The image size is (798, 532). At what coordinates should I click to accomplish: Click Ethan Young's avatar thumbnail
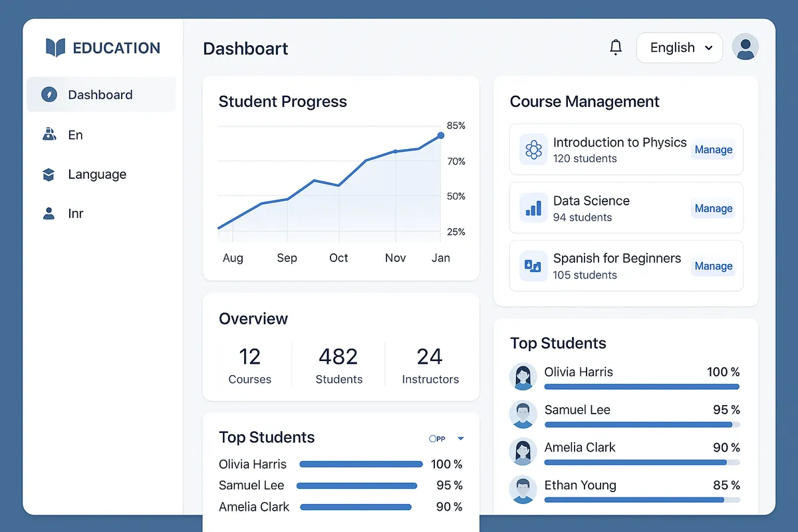[x=523, y=489]
